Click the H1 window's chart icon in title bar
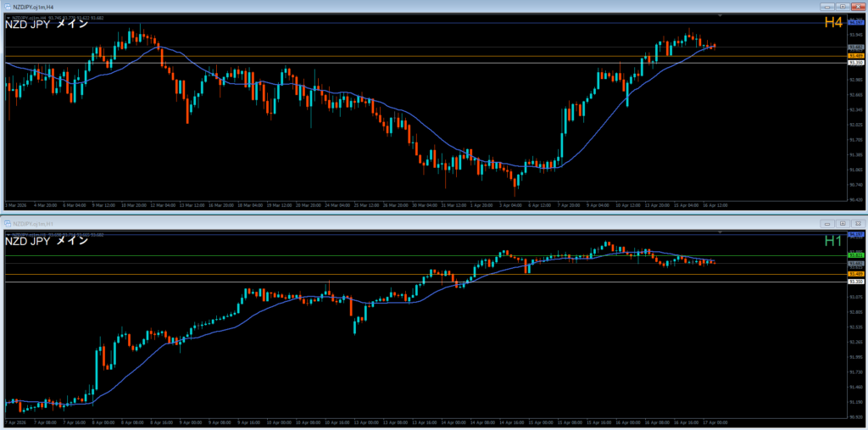The height and width of the screenshot is (430, 868). coord(7,223)
